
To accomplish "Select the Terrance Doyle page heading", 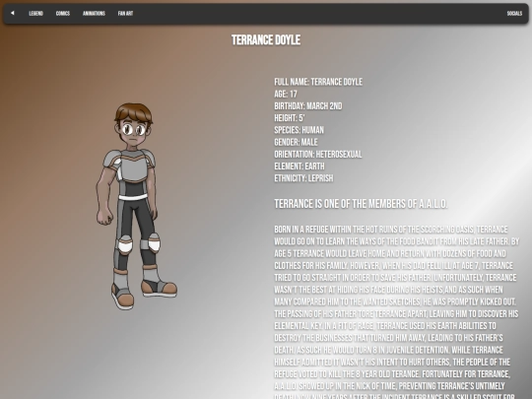I will [266, 40].
